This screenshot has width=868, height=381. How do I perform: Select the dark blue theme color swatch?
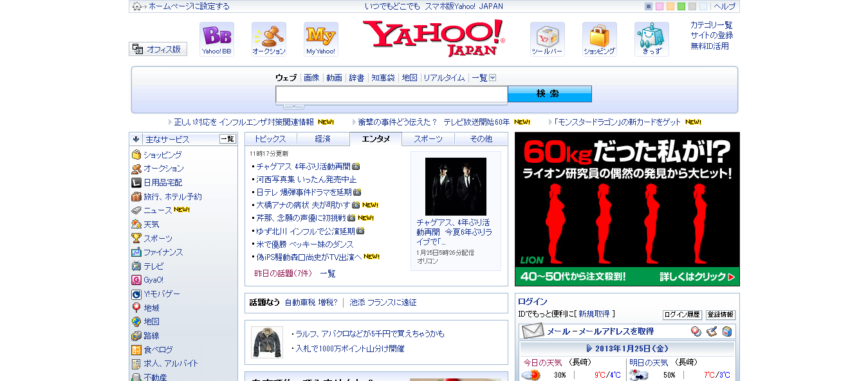point(649,6)
